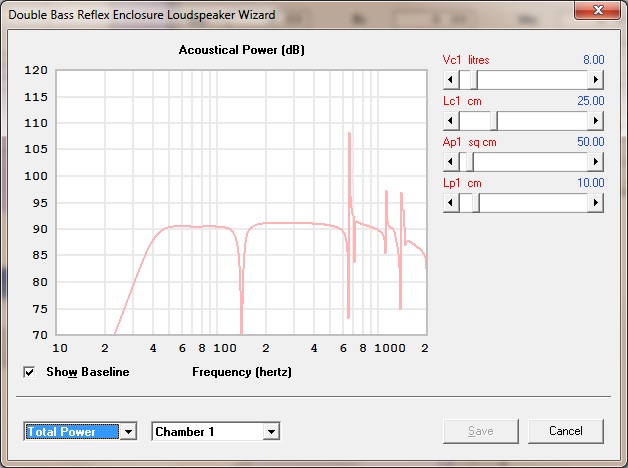The image size is (628, 468).
Task: Uncheck the Show Baseline checkbox
Action: pos(29,372)
